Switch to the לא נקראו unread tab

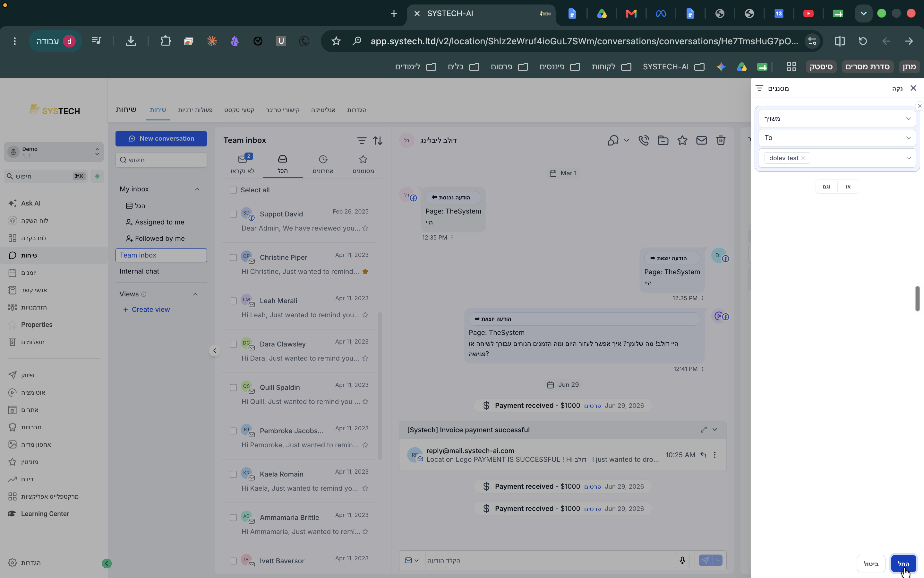coord(243,164)
